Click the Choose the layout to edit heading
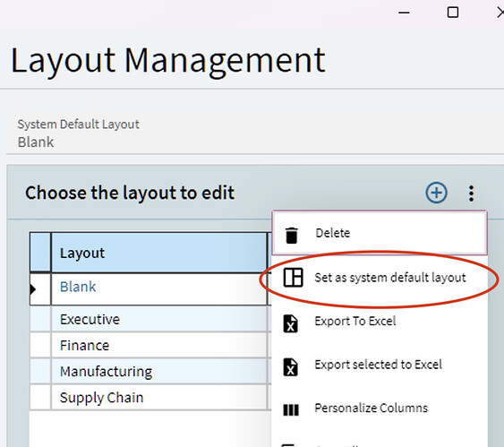504x447 pixels. 130,193
